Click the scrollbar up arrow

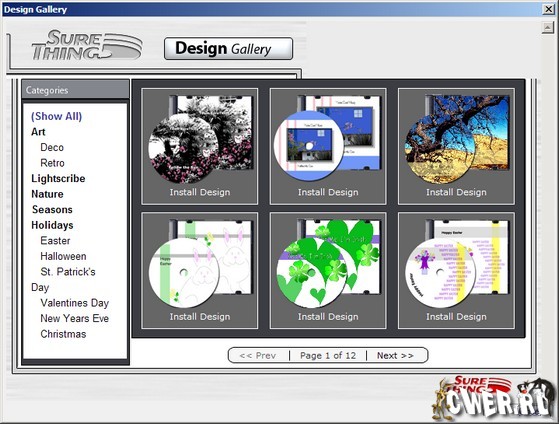547,27
